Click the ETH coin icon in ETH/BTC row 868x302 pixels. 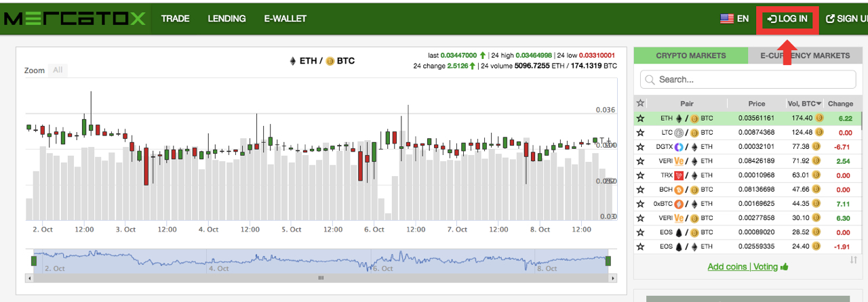(x=679, y=118)
